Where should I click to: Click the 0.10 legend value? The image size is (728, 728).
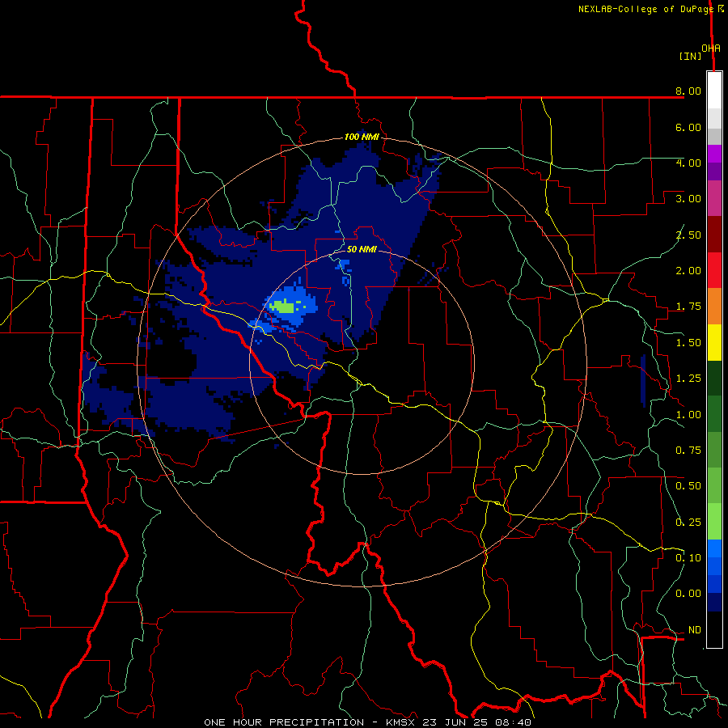tap(688, 558)
